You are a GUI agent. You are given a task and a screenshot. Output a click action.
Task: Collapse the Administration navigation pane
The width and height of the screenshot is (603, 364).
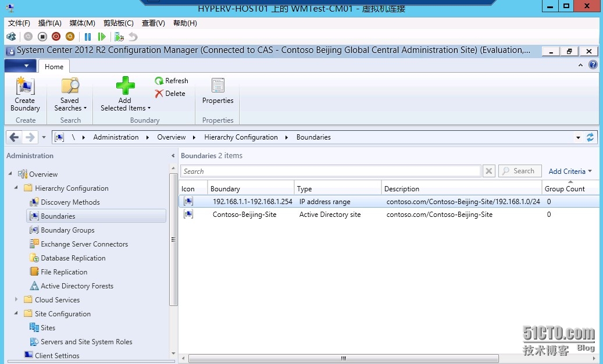pyautogui.click(x=173, y=156)
